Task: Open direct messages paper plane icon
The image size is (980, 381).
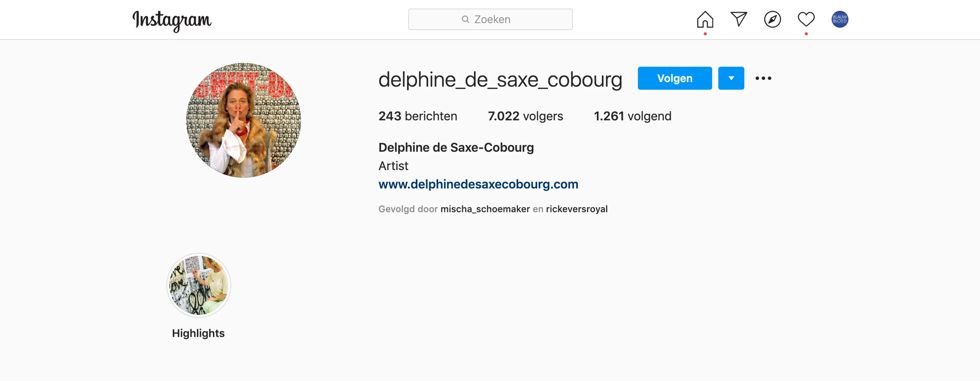Action: pyautogui.click(x=739, y=19)
